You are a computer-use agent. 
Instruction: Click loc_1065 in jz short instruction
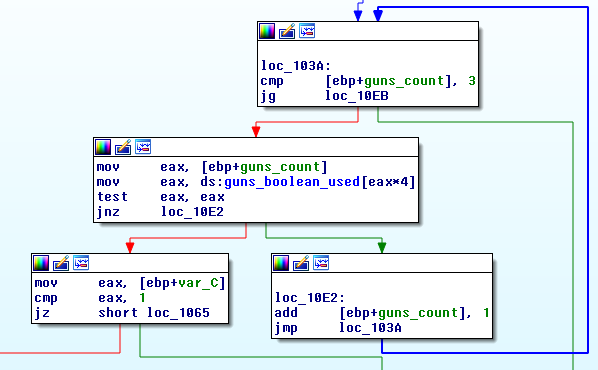point(178,313)
